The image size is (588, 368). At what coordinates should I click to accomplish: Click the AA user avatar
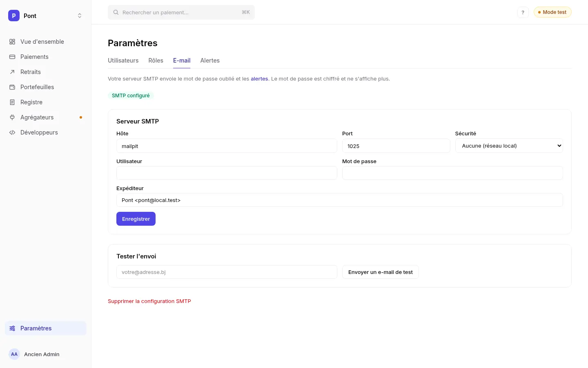[14, 354]
